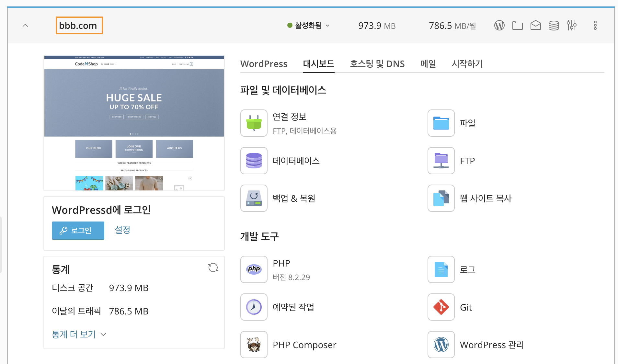This screenshot has width=618, height=364.
Task: Open 백업 & 복원 backup tool
Action: click(254, 198)
